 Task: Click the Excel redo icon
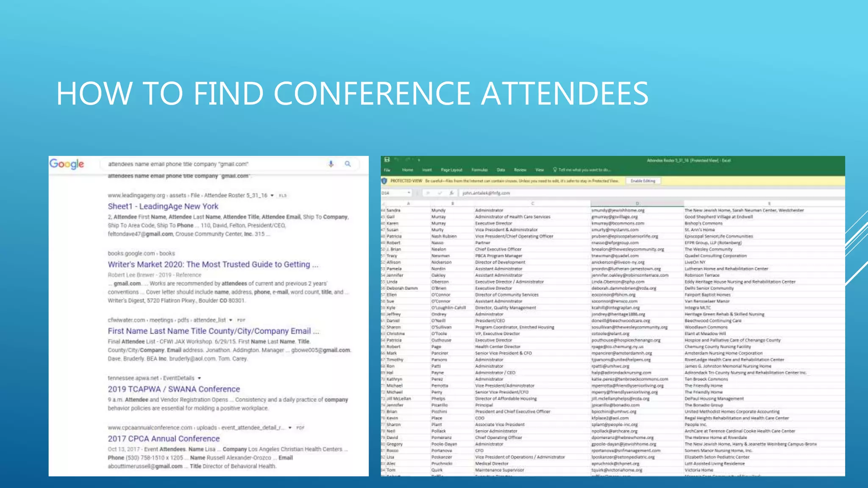408,160
